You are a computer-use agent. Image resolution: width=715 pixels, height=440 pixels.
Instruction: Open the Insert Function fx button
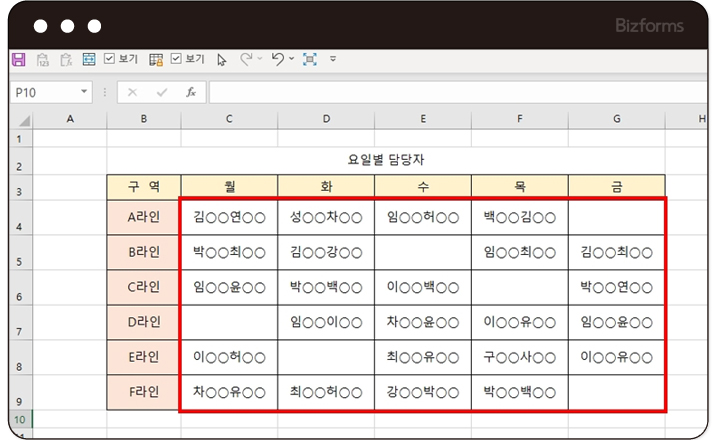coord(191,93)
